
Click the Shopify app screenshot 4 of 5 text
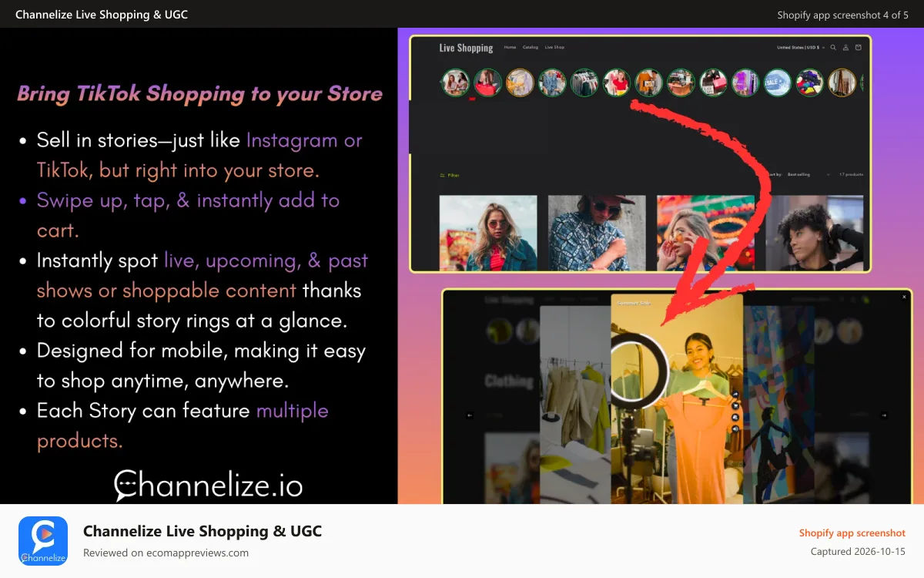coord(843,15)
